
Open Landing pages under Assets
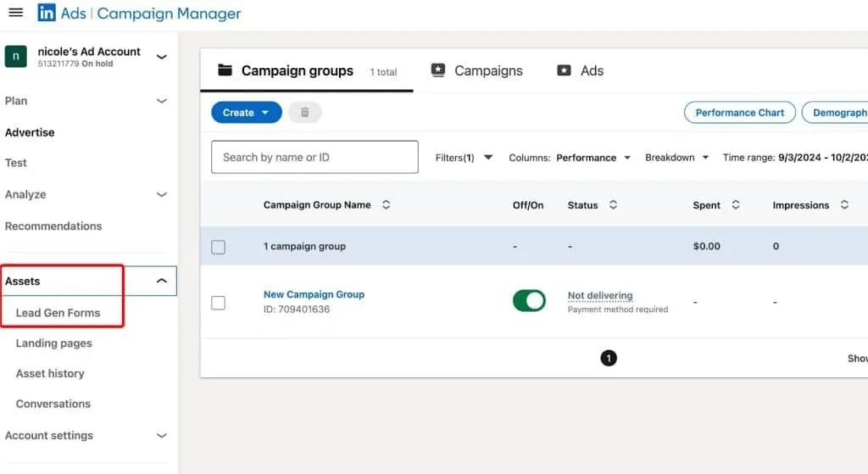click(x=53, y=343)
